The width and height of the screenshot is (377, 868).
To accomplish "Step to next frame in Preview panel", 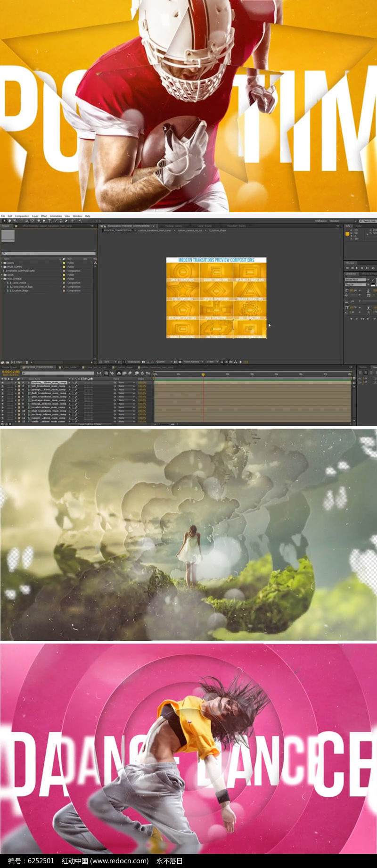I will 361,268.
